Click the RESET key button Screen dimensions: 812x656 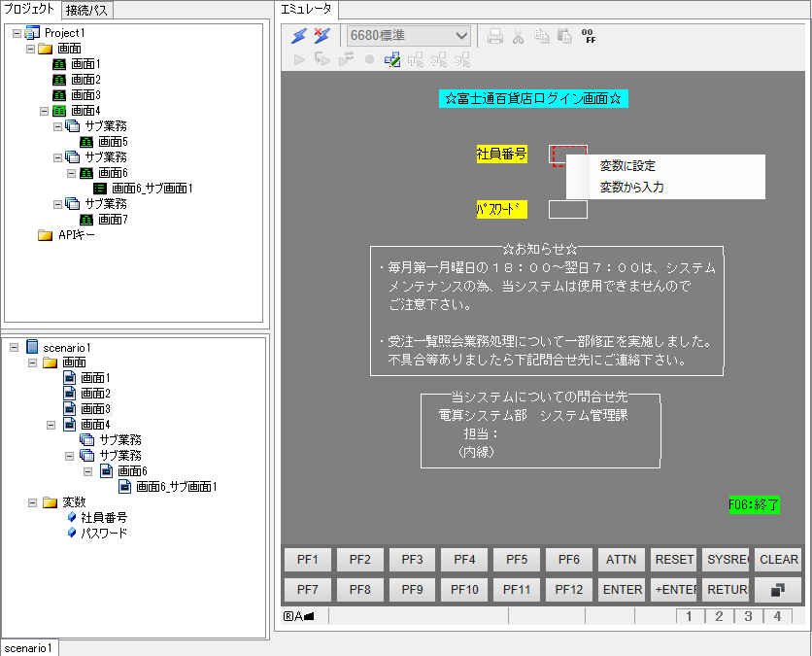tap(674, 560)
